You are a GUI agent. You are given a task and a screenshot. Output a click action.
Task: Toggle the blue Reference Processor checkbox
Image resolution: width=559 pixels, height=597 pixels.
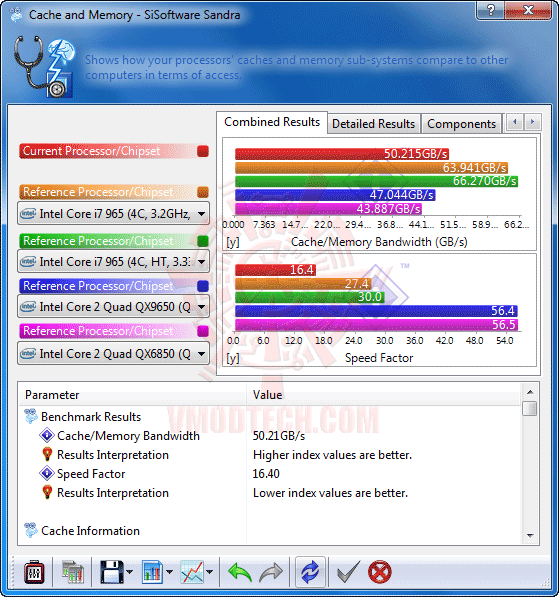coord(203,286)
